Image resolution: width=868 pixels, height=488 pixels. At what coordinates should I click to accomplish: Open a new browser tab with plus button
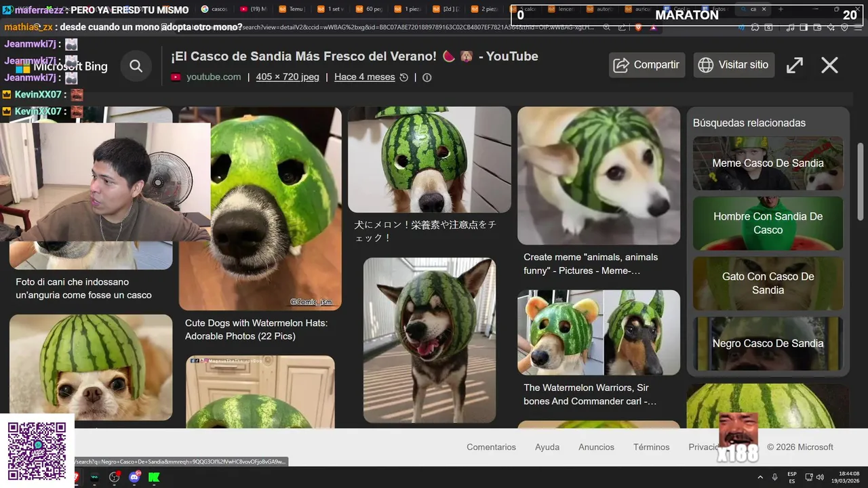coord(781,9)
